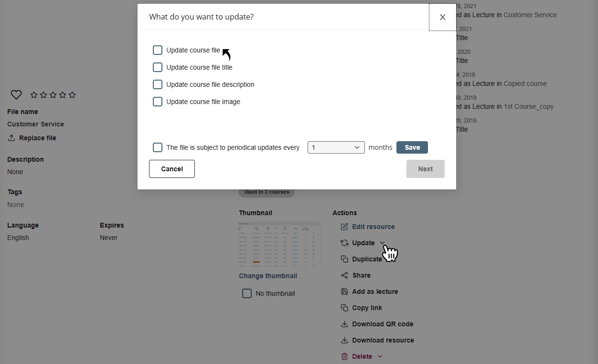This screenshot has height=364, width=598.
Task: Expand the Update actions dropdown
Action: tap(382, 242)
